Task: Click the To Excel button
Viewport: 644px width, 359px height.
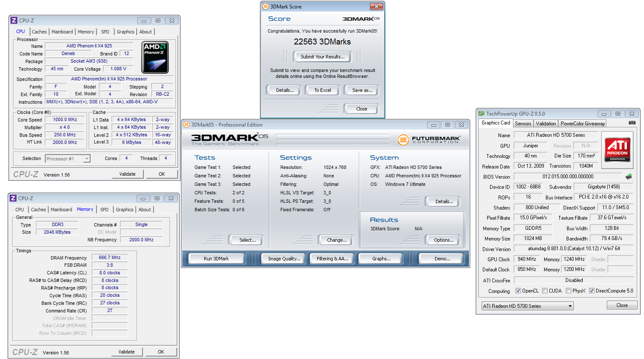Action: pos(323,90)
